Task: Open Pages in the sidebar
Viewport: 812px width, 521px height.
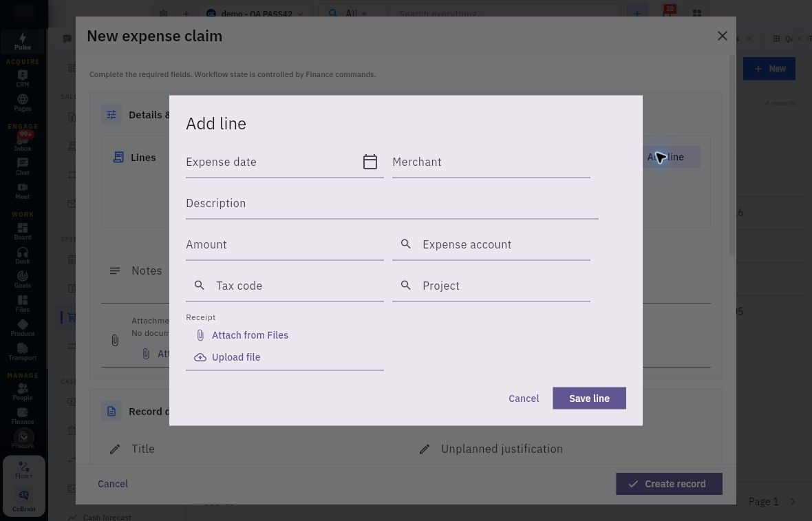Action: pyautogui.click(x=23, y=103)
